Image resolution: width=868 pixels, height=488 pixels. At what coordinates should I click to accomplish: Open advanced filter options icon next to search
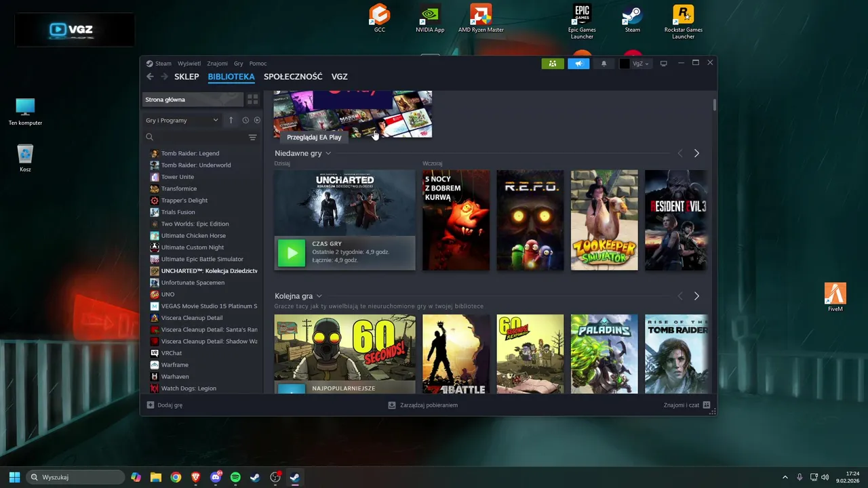(x=253, y=137)
